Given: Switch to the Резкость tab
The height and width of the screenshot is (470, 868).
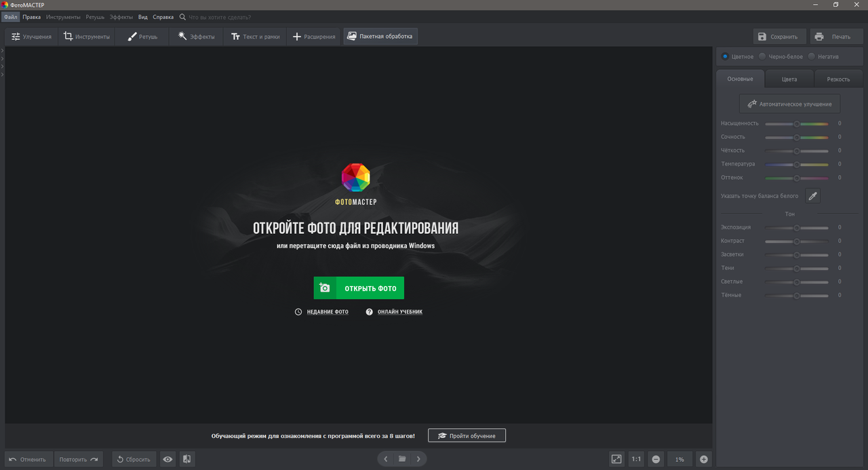Looking at the screenshot, I should [x=838, y=79].
